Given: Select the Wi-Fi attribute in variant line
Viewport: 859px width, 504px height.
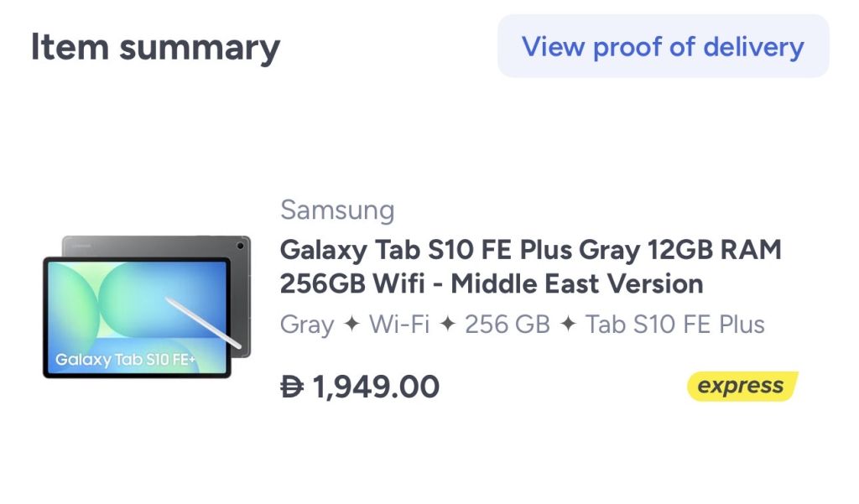Looking at the screenshot, I should pos(399,325).
